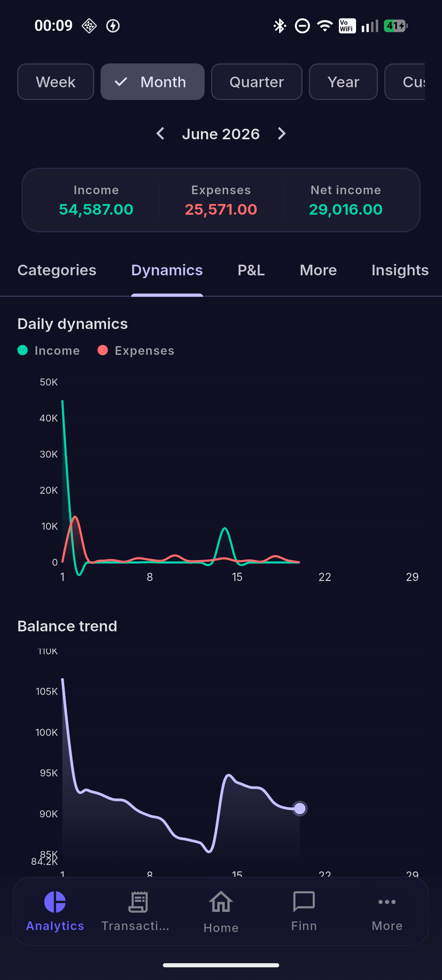Go to Home via house icon
Screen dimensions: 442x980
coord(221,902)
